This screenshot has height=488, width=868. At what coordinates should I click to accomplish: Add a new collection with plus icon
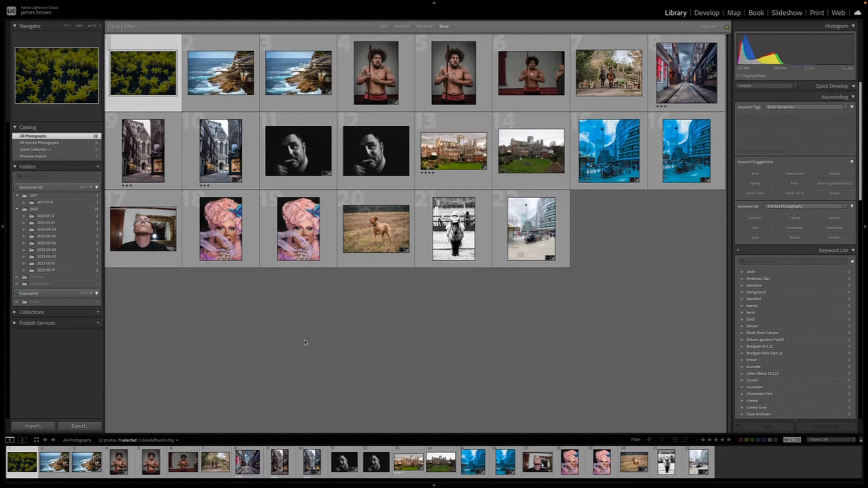(98, 312)
